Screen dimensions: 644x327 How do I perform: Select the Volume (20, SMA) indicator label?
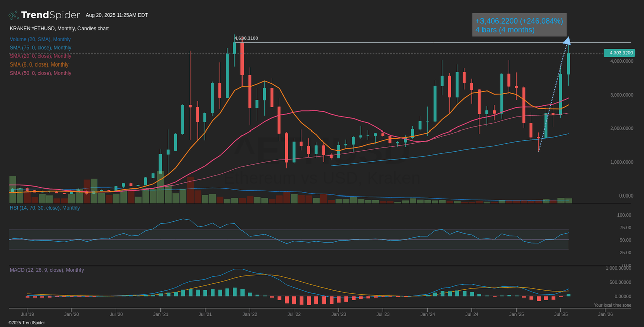pyautogui.click(x=40, y=39)
